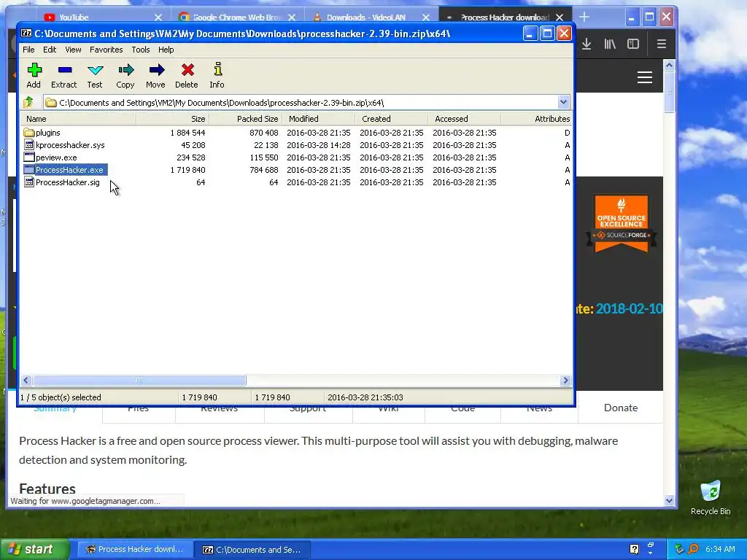Screen dimensions: 747x560
Task: Sort by Packed Size column header
Action: click(x=246, y=119)
